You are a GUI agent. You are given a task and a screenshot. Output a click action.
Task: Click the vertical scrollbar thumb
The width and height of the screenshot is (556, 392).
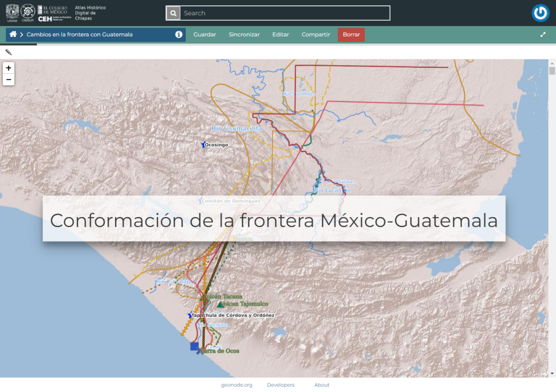tap(552, 71)
